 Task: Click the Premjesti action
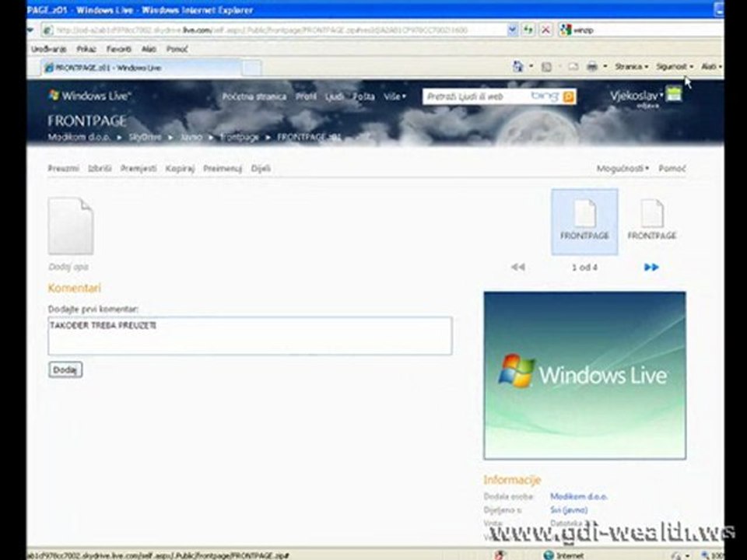(139, 169)
